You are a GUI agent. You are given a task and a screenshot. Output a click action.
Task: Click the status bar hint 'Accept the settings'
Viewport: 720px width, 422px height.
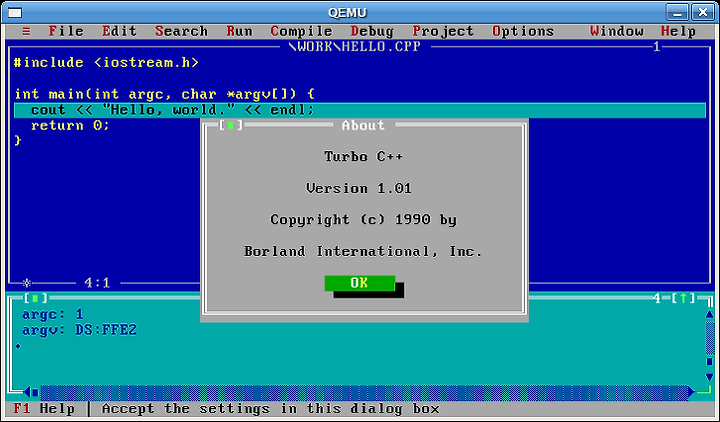(270, 408)
